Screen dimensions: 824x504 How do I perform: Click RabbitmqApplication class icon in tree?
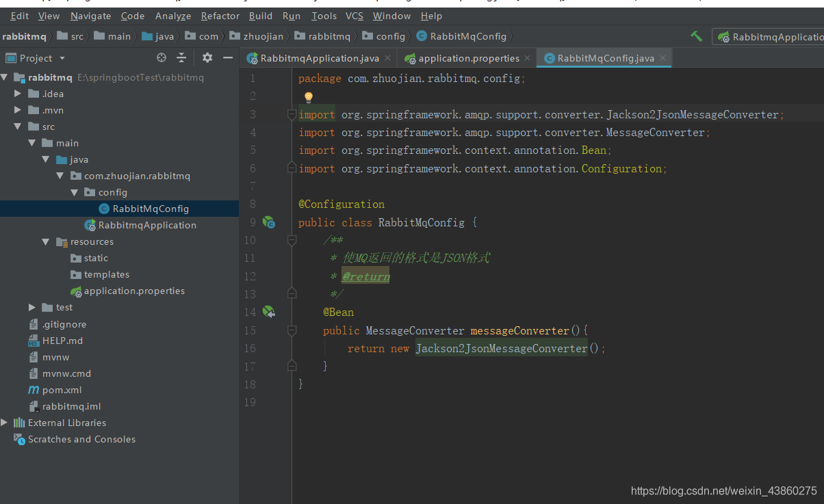pos(90,225)
